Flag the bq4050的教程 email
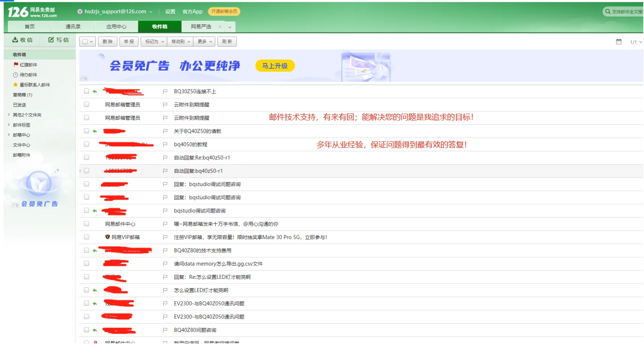The height and width of the screenshot is (354, 644). (x=165, y=144)
